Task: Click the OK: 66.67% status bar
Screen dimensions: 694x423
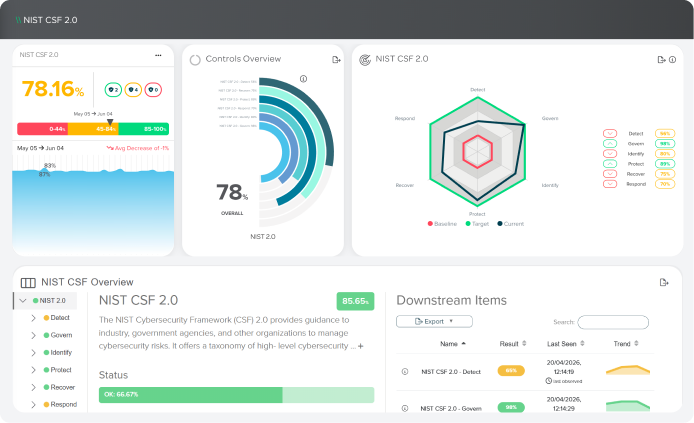Action: (x=236, y=395)
